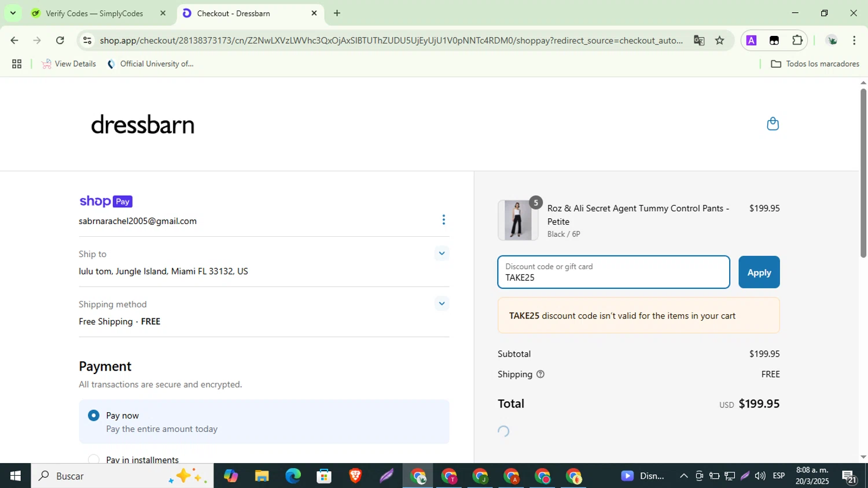Click the dressbarn logo link
Image resolution: width=868 pixels, height=488 pixels.
(142, 124)
